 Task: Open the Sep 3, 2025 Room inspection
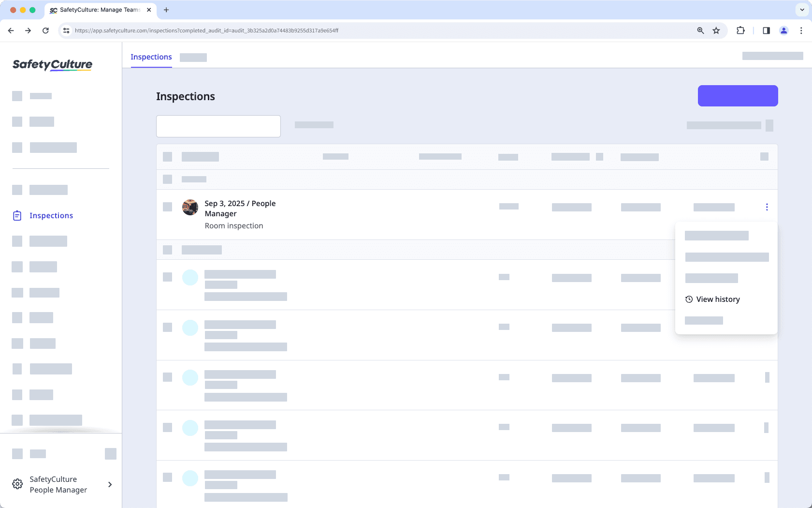coord(240,208)
